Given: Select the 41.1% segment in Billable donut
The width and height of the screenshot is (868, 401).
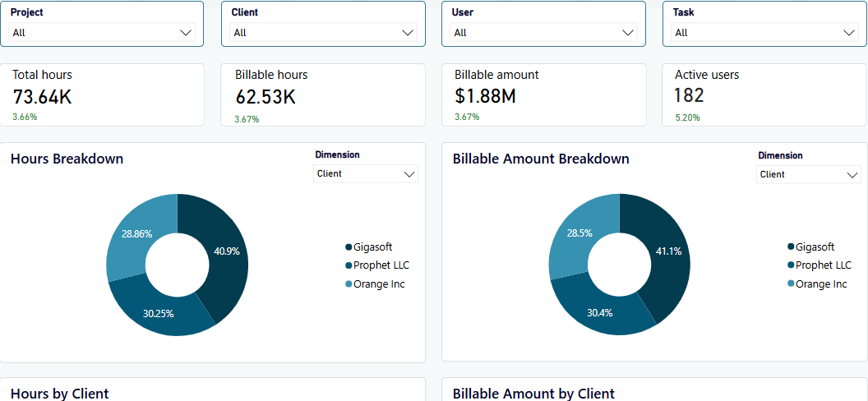Looking at the screenshot, I should tap(667, 251).
